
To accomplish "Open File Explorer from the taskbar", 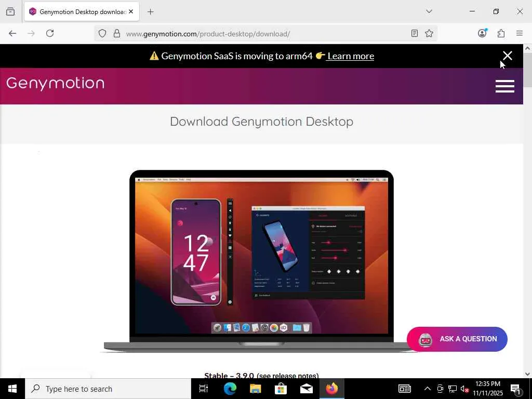I will (x=255, y=389).
